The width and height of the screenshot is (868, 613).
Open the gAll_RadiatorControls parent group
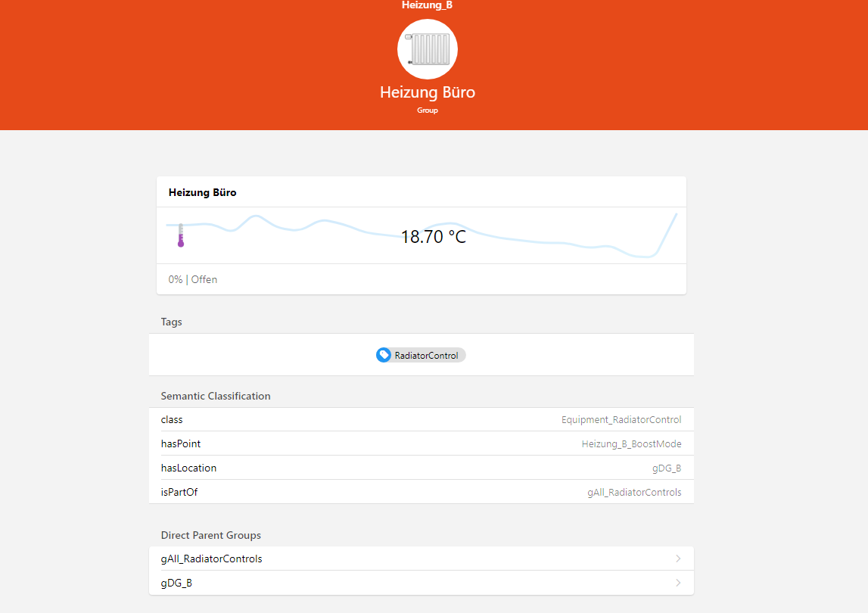point(422,559)
